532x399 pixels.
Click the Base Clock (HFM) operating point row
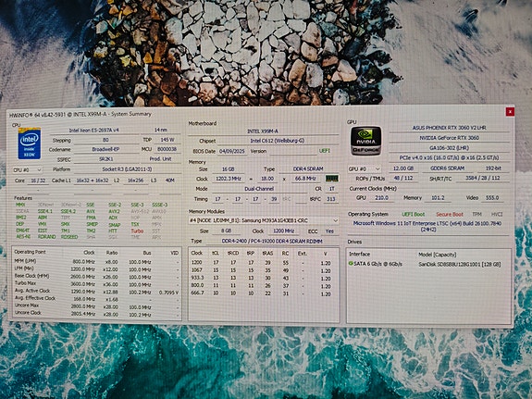pyautogui.click(x=96, y=277)
